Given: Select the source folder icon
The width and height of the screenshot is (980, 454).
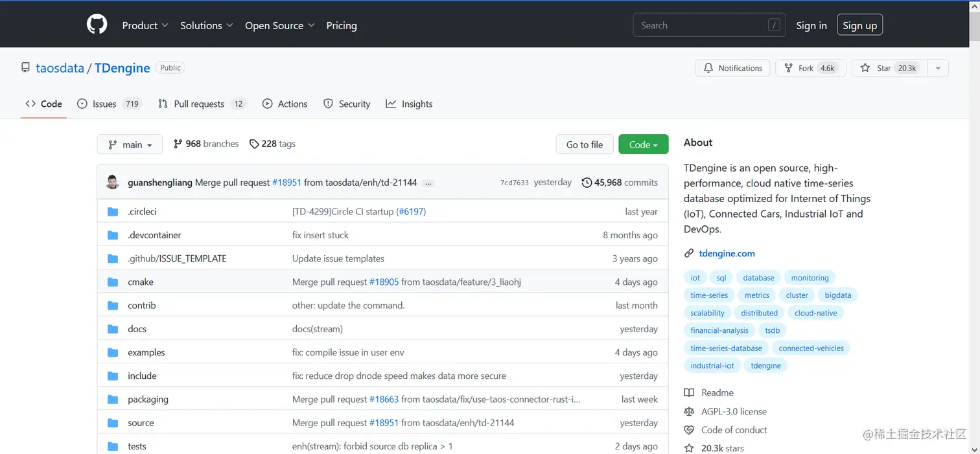Looking at the screenshot, I should coord(113,423).
